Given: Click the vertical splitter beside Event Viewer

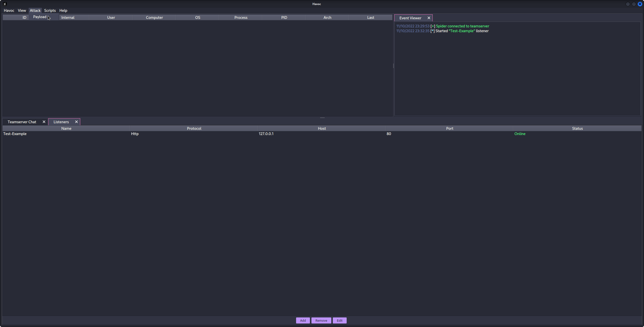Looking at the screenshot, I should pyautogui.click(x=393, y=66).
